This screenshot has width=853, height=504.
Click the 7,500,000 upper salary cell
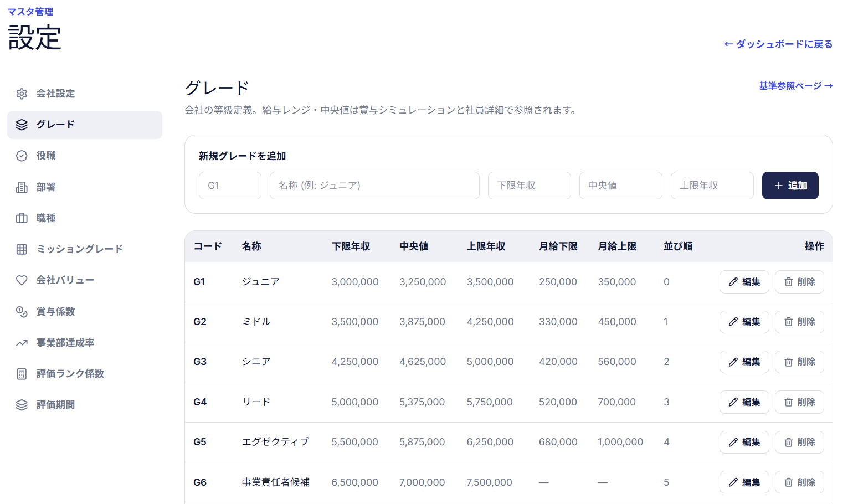(490, 482)
